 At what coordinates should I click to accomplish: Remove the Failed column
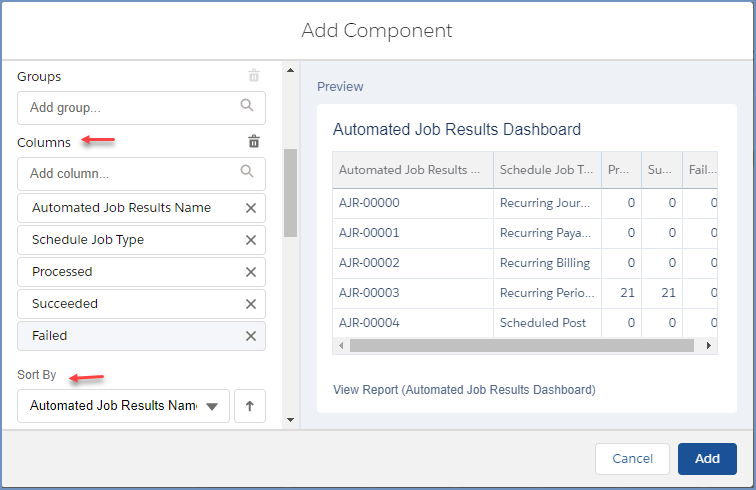coord(251,336)
